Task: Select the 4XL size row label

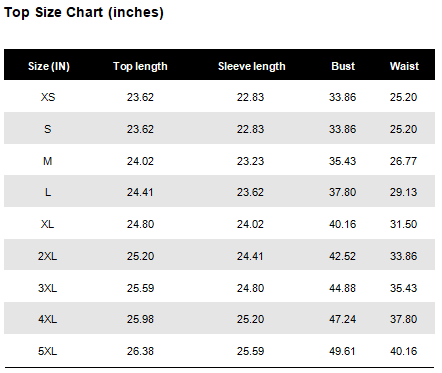Action: tap(47, 319)
